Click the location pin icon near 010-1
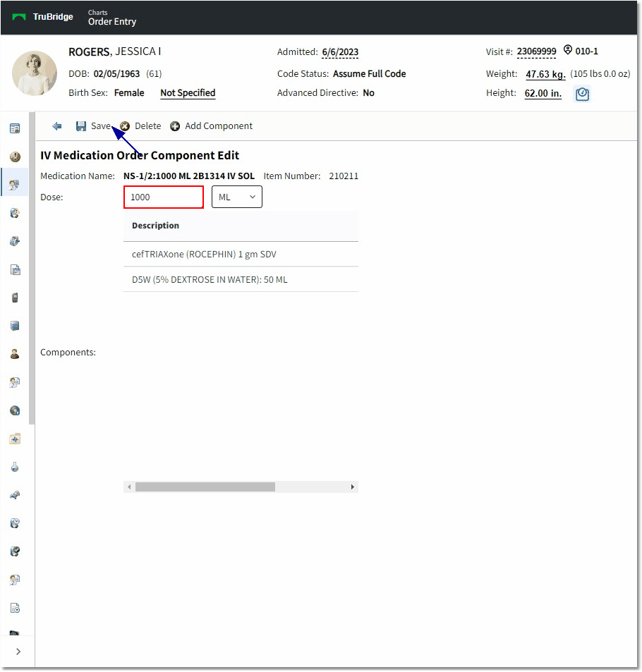The image size is (642, 672). click(567, 50)
